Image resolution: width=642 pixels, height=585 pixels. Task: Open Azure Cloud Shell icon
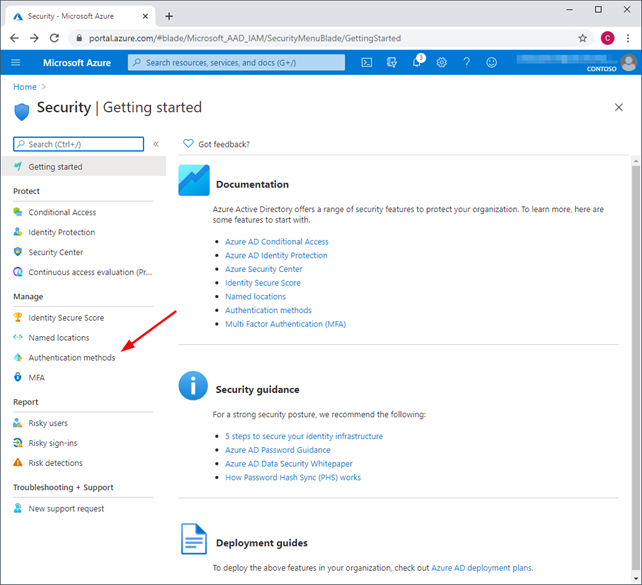pos(367,62)
